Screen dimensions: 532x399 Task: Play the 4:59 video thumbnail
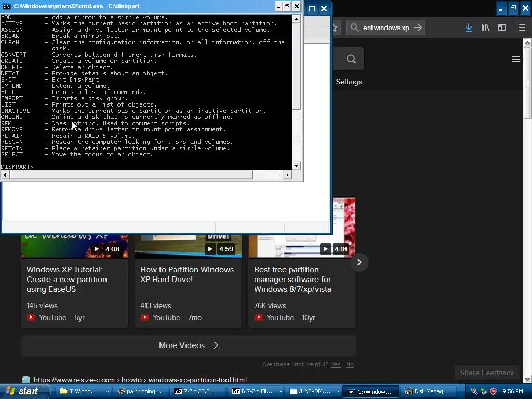click(x=188, y=246)
